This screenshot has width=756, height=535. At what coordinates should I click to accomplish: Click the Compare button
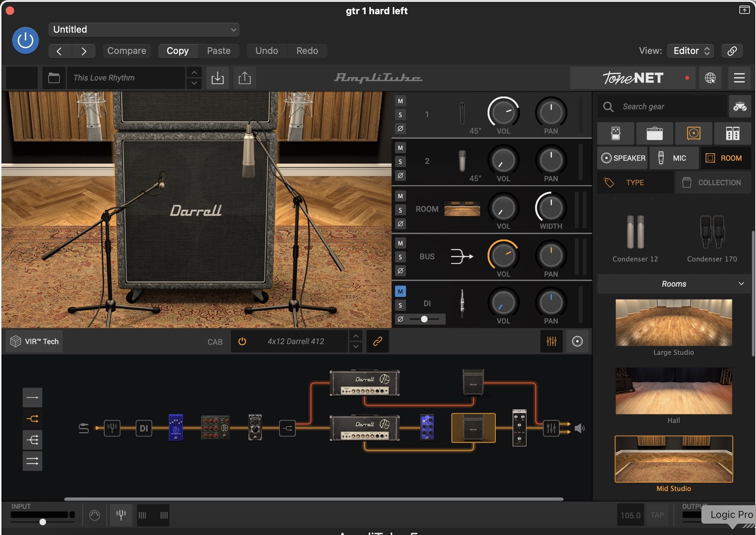(127, 51)
